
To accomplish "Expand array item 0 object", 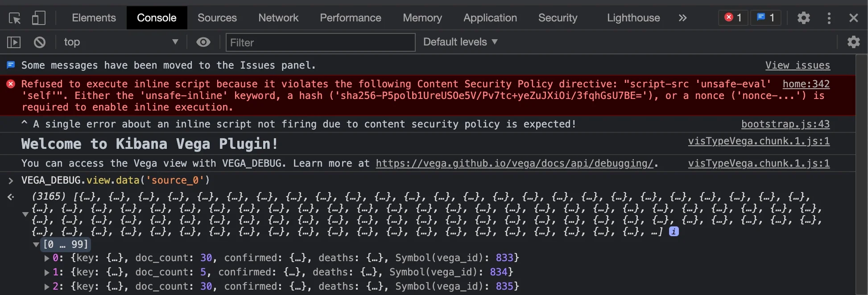I will pos(47,258).
